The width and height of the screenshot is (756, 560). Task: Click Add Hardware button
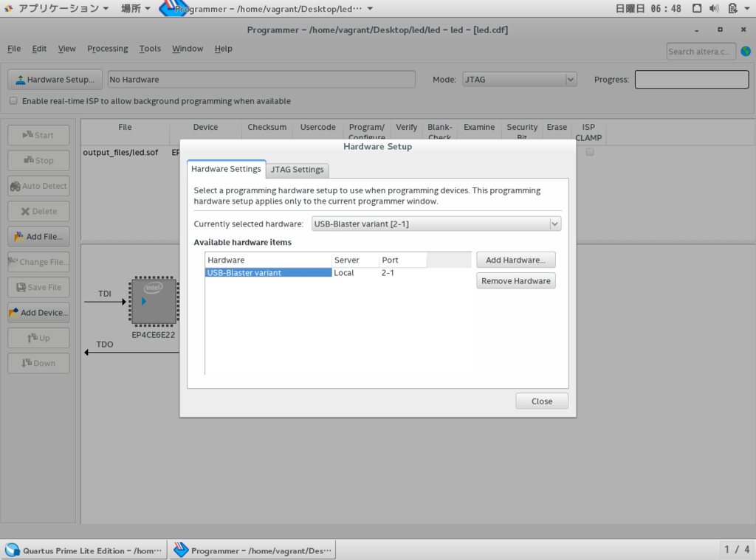coord(516,260)
